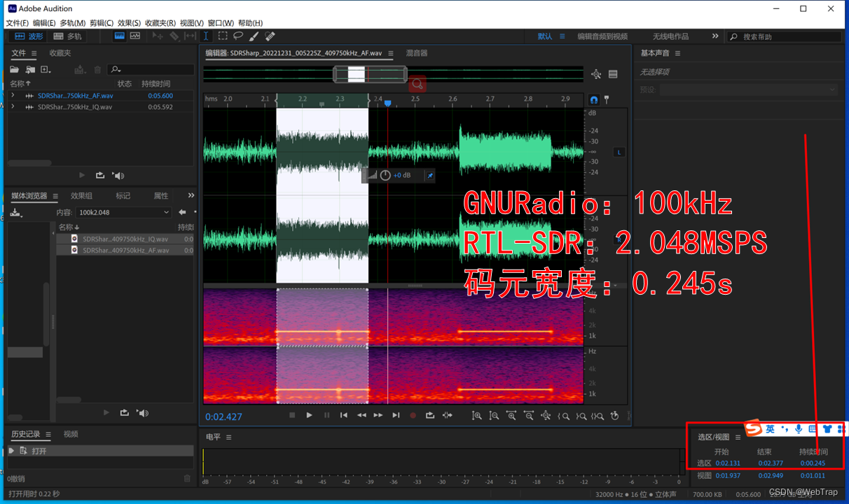Click the Rewind transport button
The width and height of the screenshot is (849, 504).
tap(361, 415)
